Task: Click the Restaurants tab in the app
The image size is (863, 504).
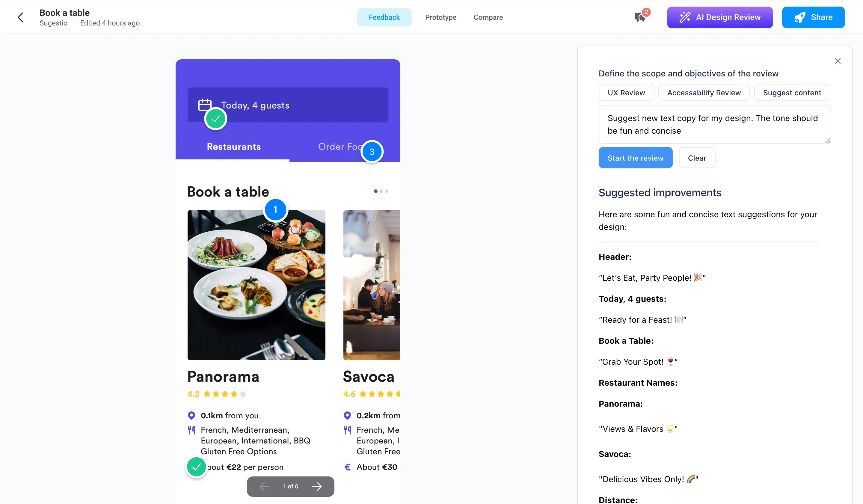Action: [233, 147]
